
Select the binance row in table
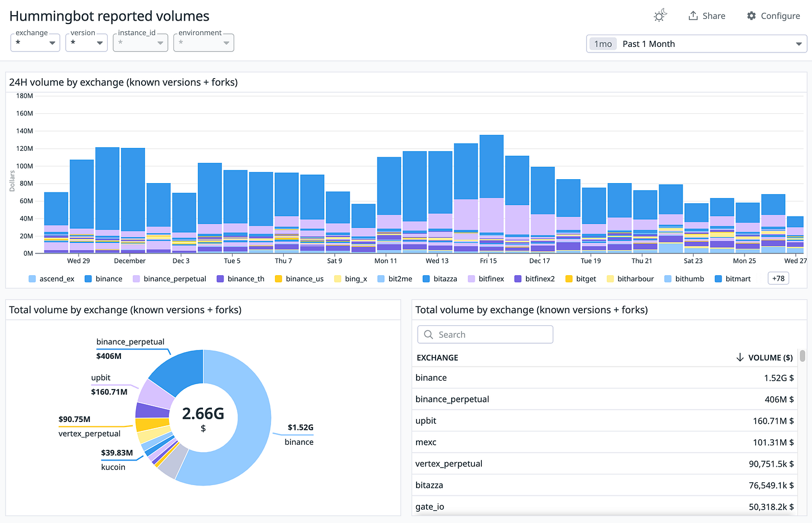coord(605,378)
